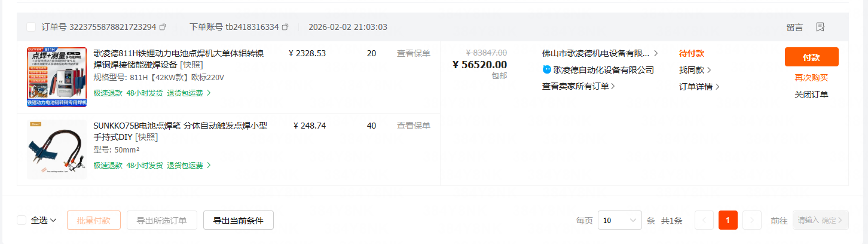Open the per-page count dropdown showing 10
The image size is (868, 244).
point(619,220)
